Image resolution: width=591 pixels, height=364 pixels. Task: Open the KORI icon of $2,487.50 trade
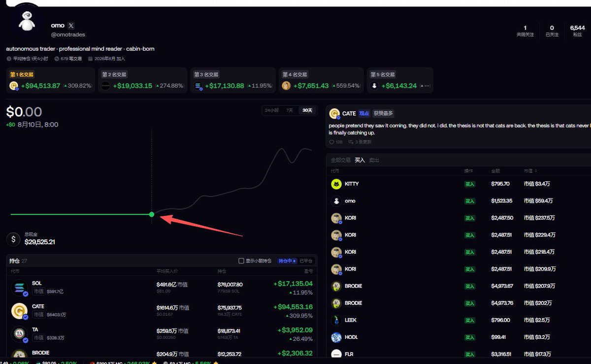click(x=336, y=218)
